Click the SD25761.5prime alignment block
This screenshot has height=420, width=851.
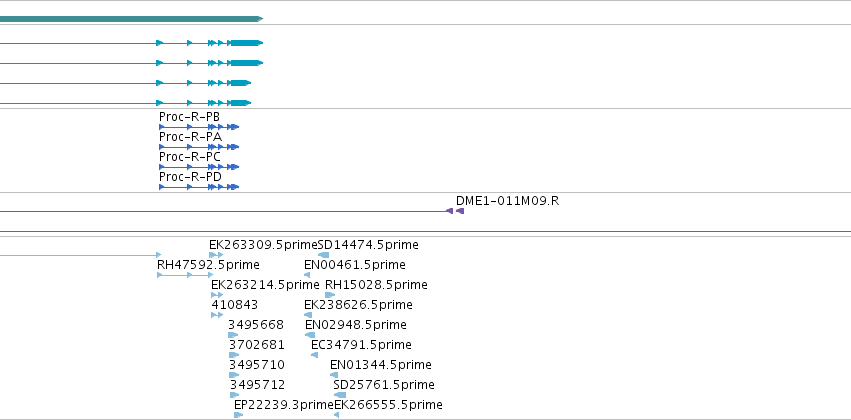[340, 395]
